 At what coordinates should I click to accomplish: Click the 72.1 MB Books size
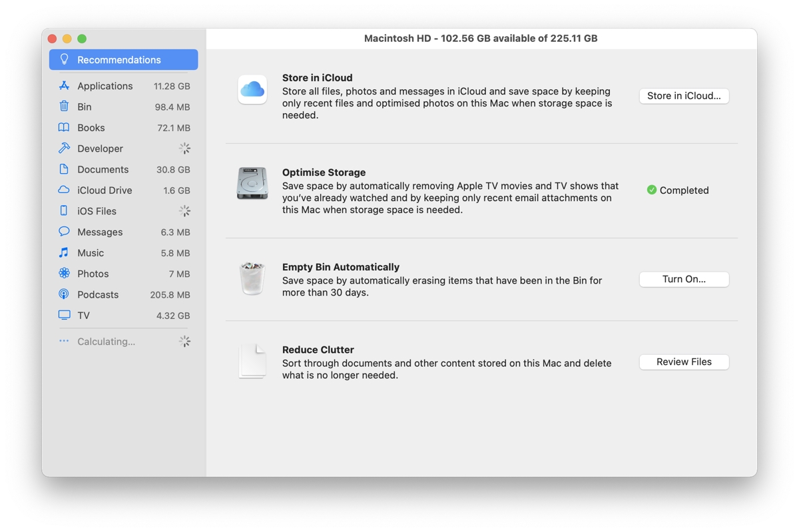click(174, 127)
